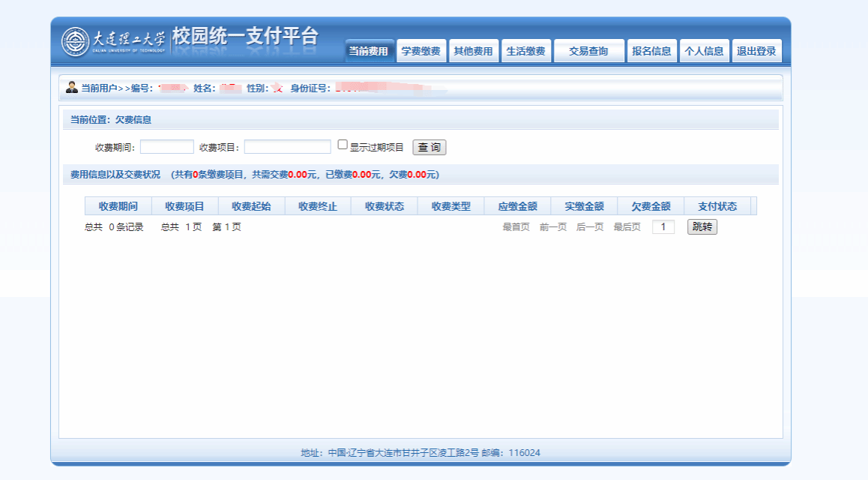Viewport: 868px width, 480px height.
Task: Focus the 收费项目 text field
Action: 287,147
